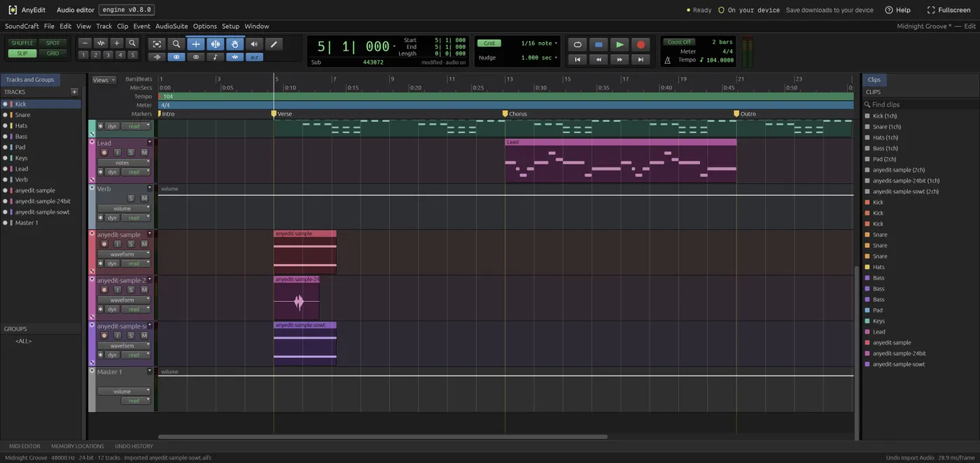980x463 pixels.
Task: Start playback with the green play button
Action: [619, 44]
